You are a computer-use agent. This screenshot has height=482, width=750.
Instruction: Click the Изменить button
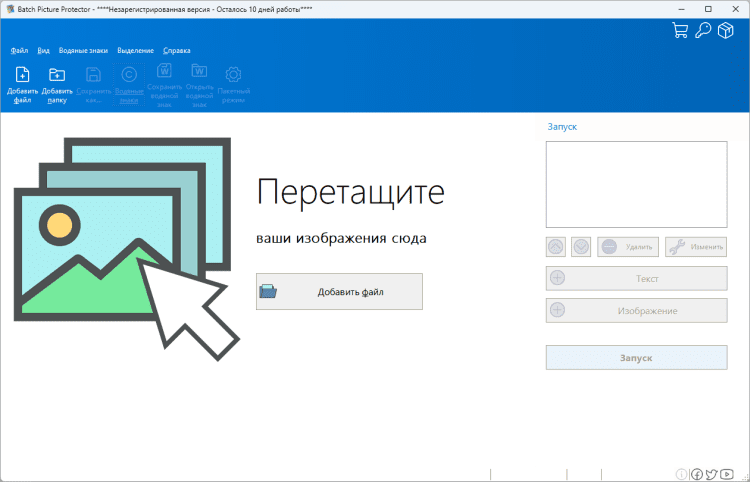tap(696, 247)
